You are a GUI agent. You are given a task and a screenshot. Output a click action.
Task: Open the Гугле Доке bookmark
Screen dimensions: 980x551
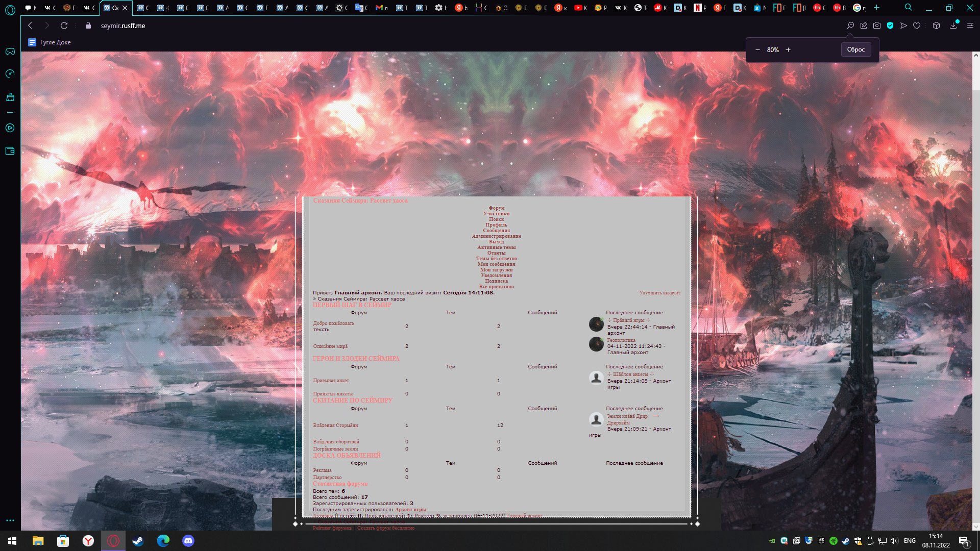50,42
